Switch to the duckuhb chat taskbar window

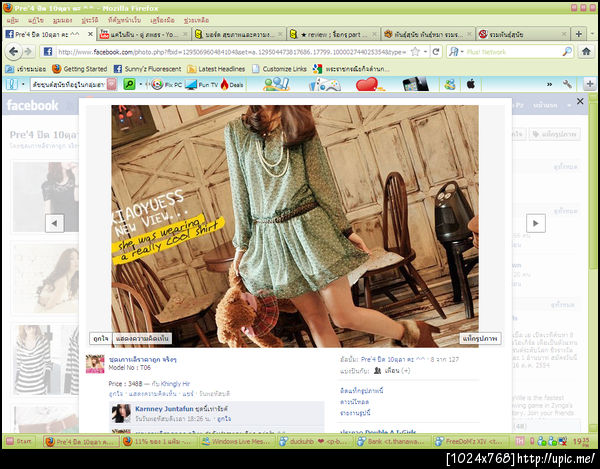click(315, 441)
